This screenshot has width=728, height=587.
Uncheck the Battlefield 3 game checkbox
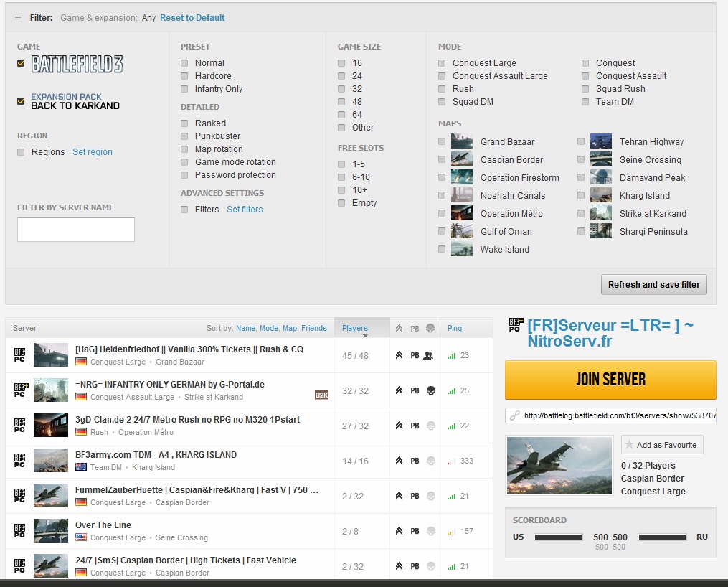[x=21, y=63]
